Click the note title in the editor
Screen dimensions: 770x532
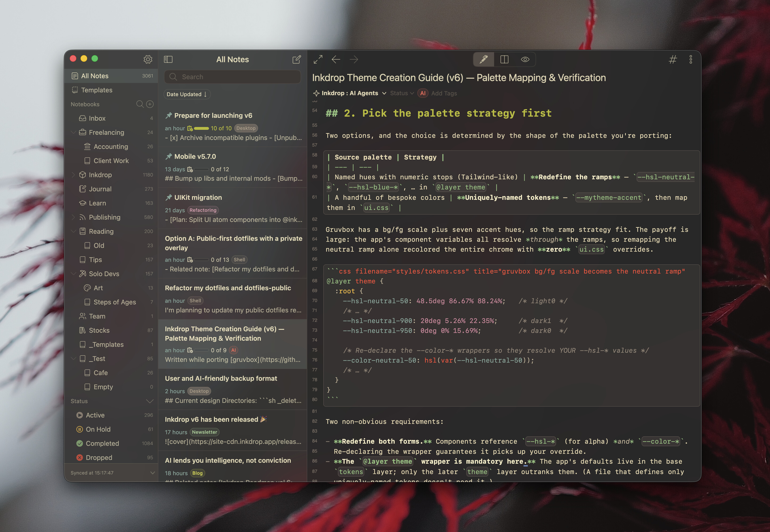459,78
